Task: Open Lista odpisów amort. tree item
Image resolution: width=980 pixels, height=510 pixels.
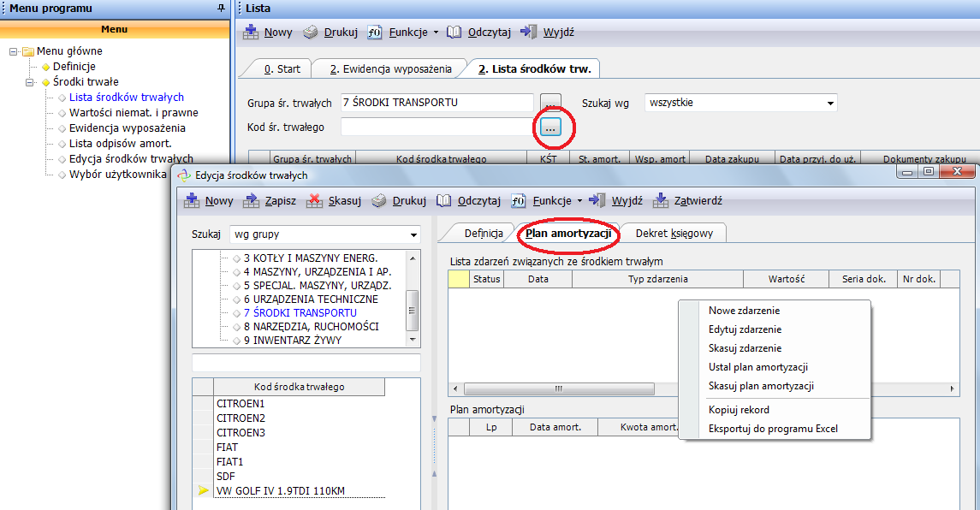Action: click(x=121, y=144)
